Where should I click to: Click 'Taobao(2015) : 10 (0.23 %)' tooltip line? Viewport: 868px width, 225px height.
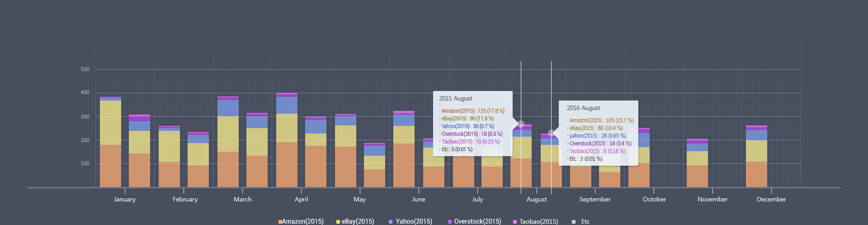pos(470,142)
